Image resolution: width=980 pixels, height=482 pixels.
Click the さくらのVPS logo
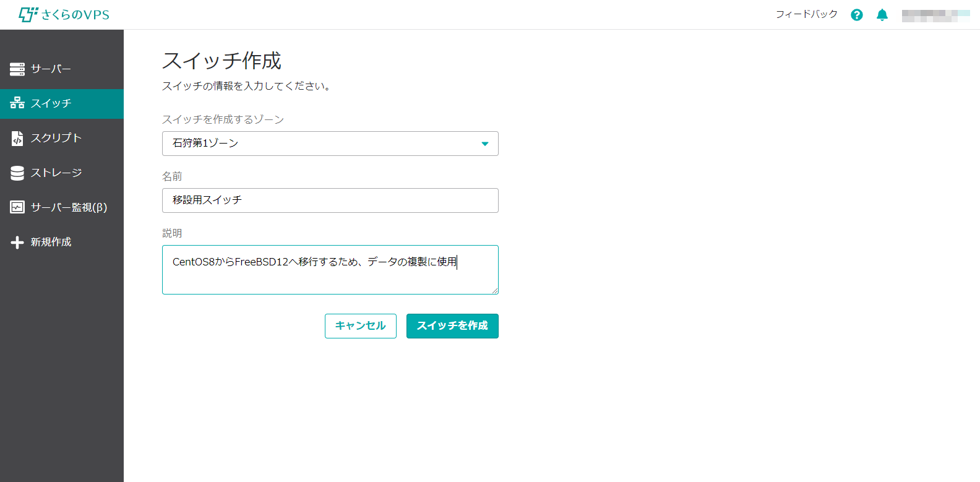(x=64, y=14)
